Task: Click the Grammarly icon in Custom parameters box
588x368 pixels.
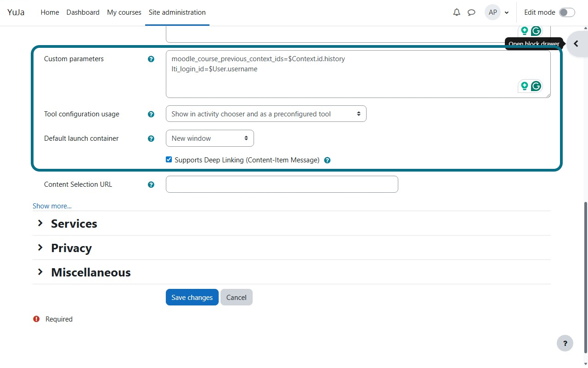Action: pos(536,86)
